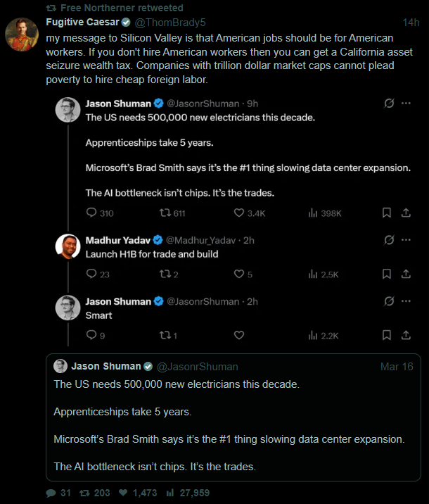The height and width of the screenshot is (504, 429).
Task: Click the "Free Northerner retweeted" label
Action: pyautogui.click(x=121, y=8)
